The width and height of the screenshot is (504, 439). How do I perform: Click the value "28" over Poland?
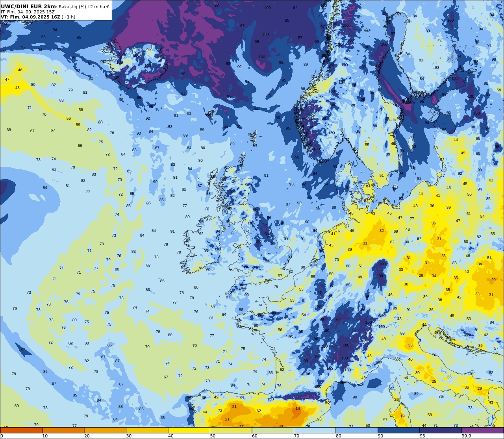(443, 256)
